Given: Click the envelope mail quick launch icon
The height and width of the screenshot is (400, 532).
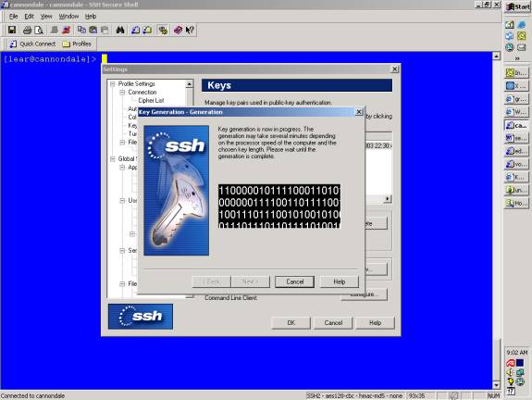Looking at the screenshot, I should click(522, 47).
